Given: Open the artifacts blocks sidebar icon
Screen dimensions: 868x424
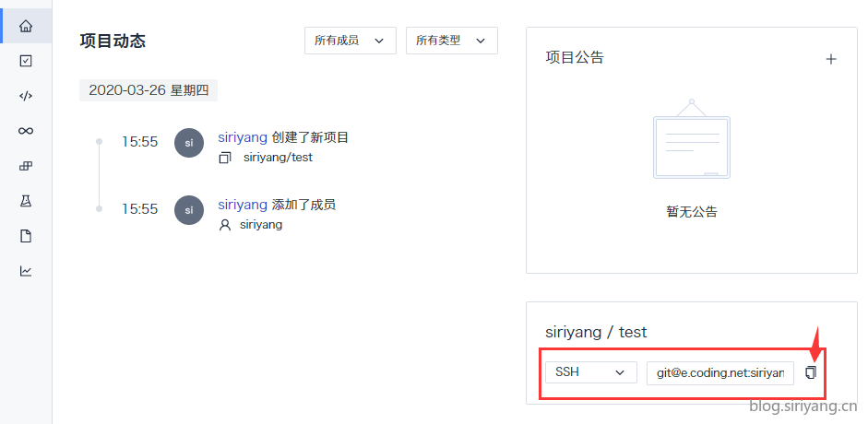Looking at the screenshot, I should pos(26,166).
